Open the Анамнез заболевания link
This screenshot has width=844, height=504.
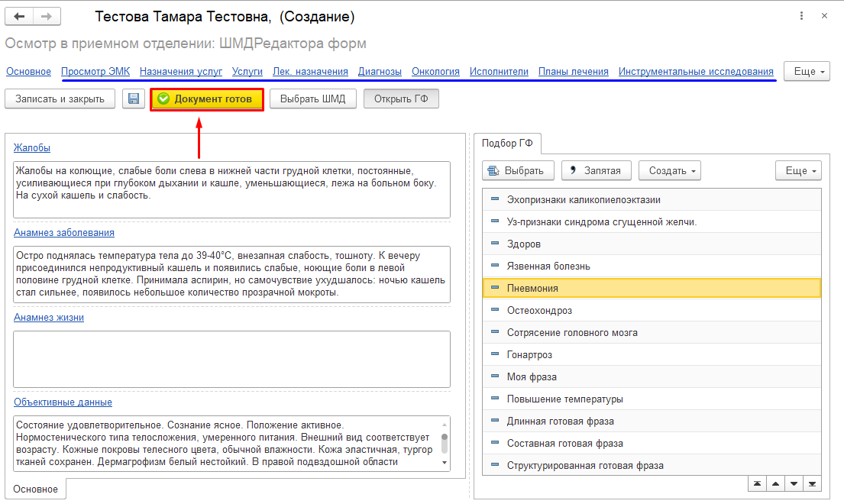point(64,232)
